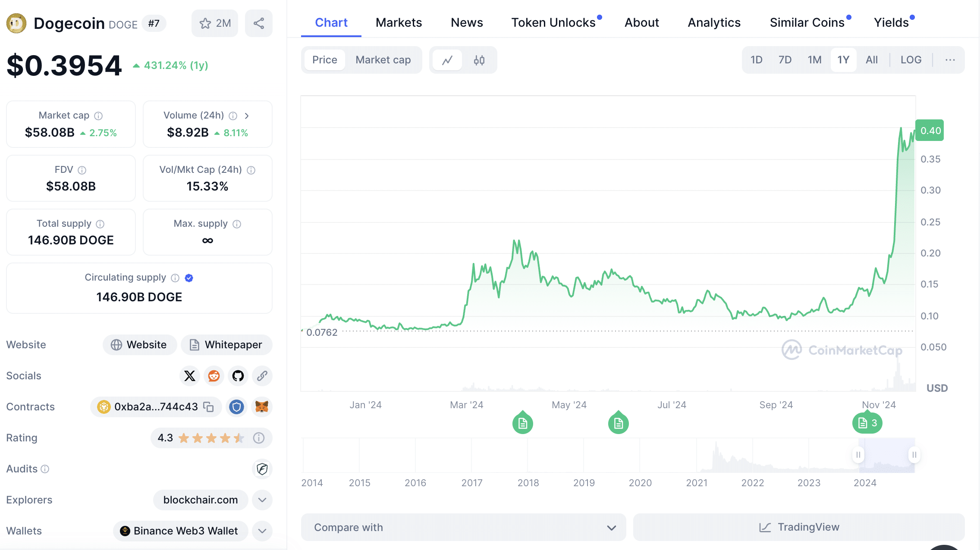
Task: Select the Market cap chart toggle
Action: [383, 60]
